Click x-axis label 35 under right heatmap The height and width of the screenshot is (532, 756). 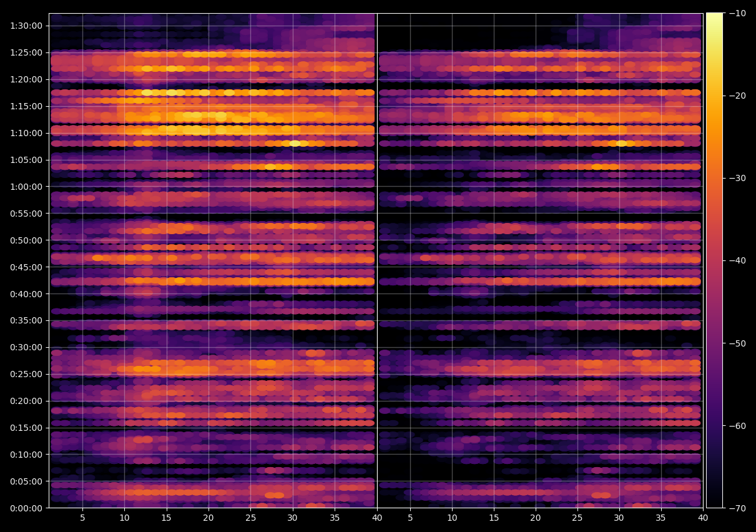click(661, 518)
